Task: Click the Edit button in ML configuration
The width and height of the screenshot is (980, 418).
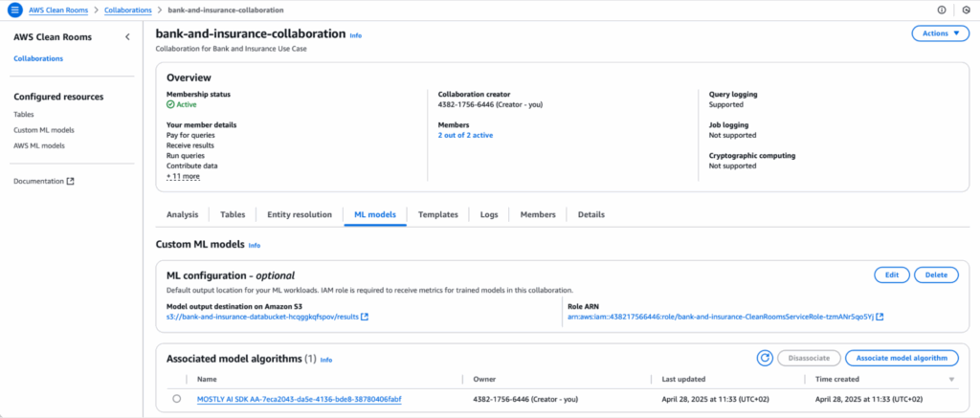Action: (892, 275)
